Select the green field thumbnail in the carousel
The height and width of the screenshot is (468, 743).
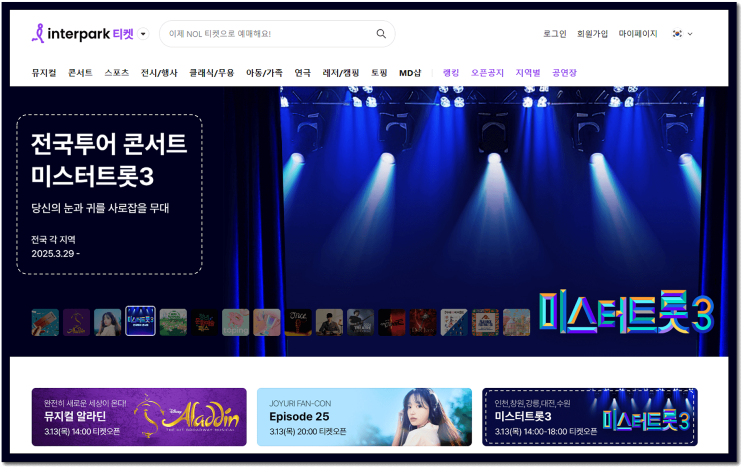tap(173, 322)
